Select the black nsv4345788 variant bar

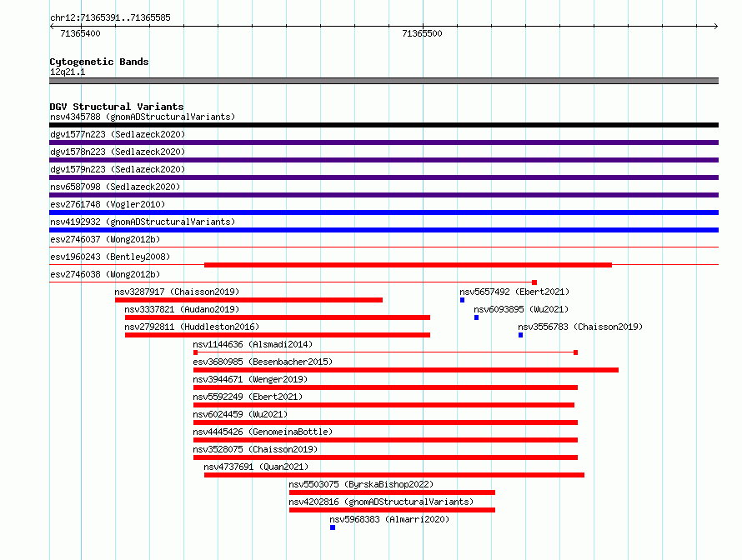(x=384, y=125)
